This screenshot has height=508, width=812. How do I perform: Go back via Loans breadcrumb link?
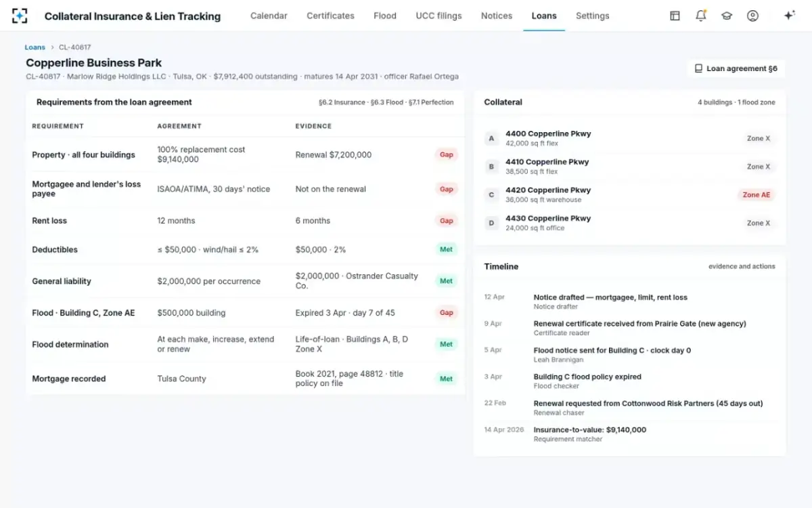(35, 47)
